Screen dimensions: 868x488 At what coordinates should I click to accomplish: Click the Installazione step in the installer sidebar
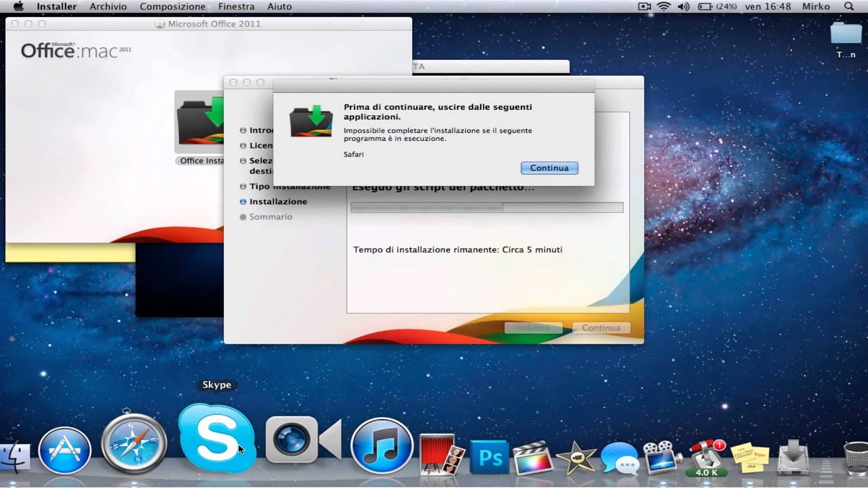pos(278,201)
